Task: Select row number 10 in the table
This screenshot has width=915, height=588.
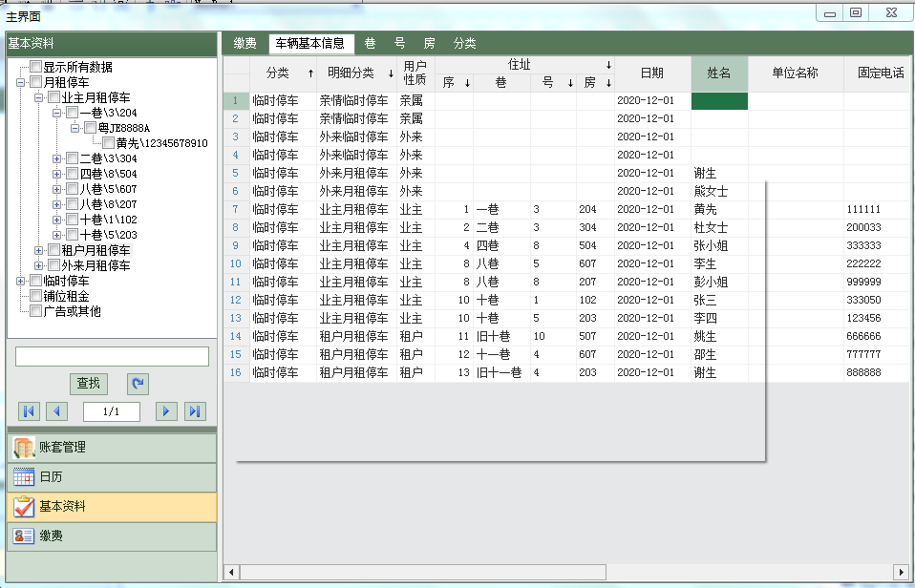Action: (236, 263)
